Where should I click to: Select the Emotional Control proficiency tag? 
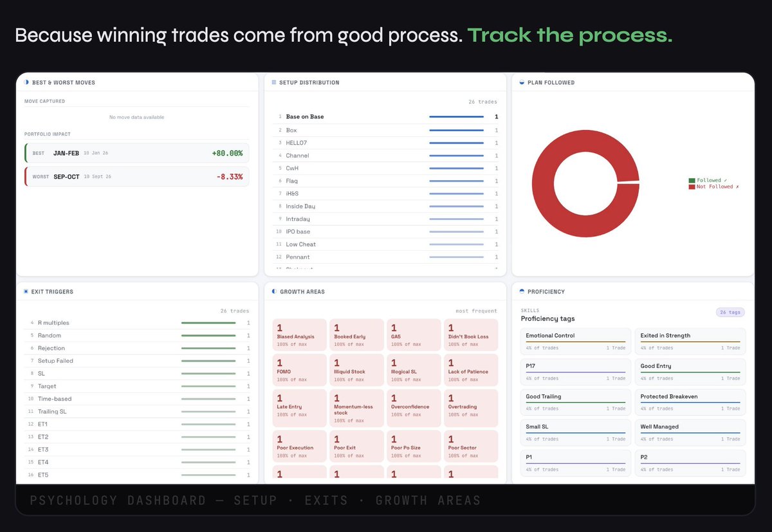click(576, 341)
